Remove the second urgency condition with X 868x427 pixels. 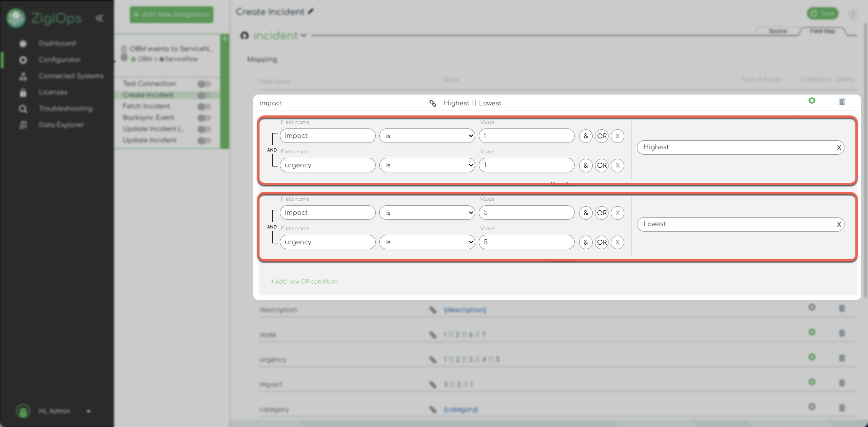click(x=617, y=242)
